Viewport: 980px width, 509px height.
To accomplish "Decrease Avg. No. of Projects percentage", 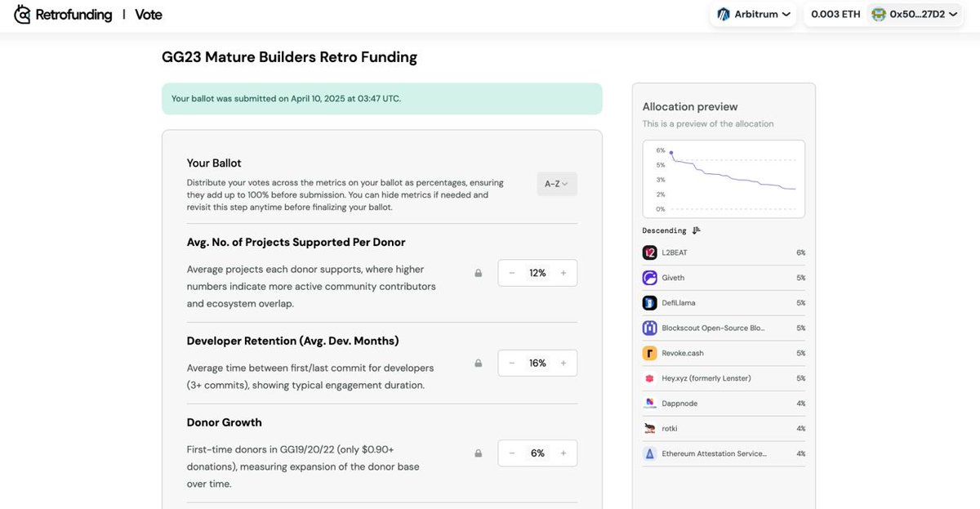I will click(512, 273).
